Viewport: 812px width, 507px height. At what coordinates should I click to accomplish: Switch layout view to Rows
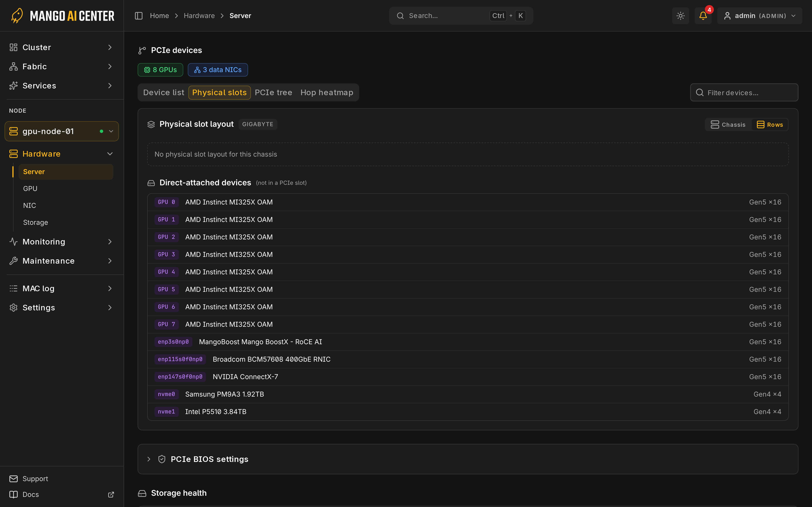tap(770, 124)
